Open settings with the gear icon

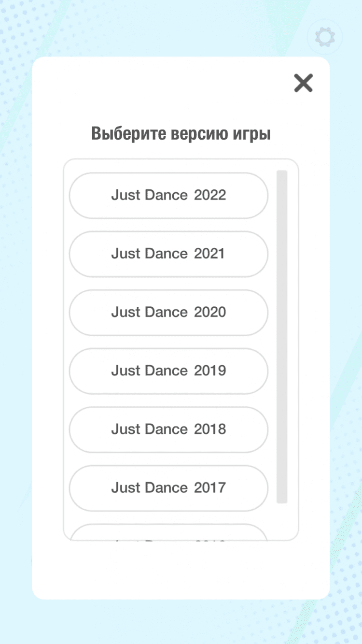point(324,37)
